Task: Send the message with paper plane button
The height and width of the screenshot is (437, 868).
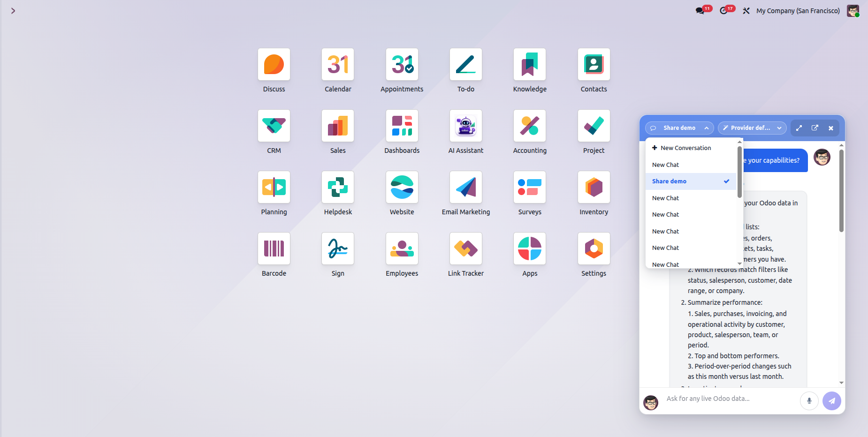Action: [x=832, y=401]
